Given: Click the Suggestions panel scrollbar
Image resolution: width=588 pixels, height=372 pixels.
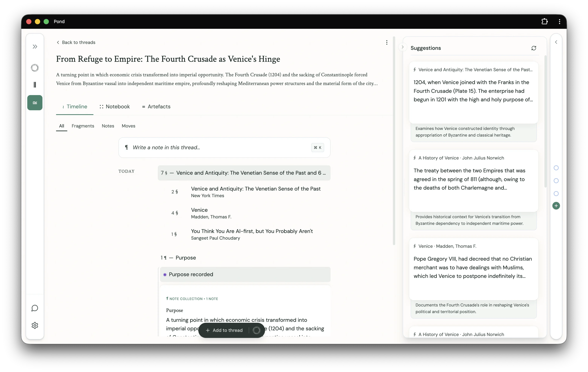Looking at the screenshot, I should (546, 121).
